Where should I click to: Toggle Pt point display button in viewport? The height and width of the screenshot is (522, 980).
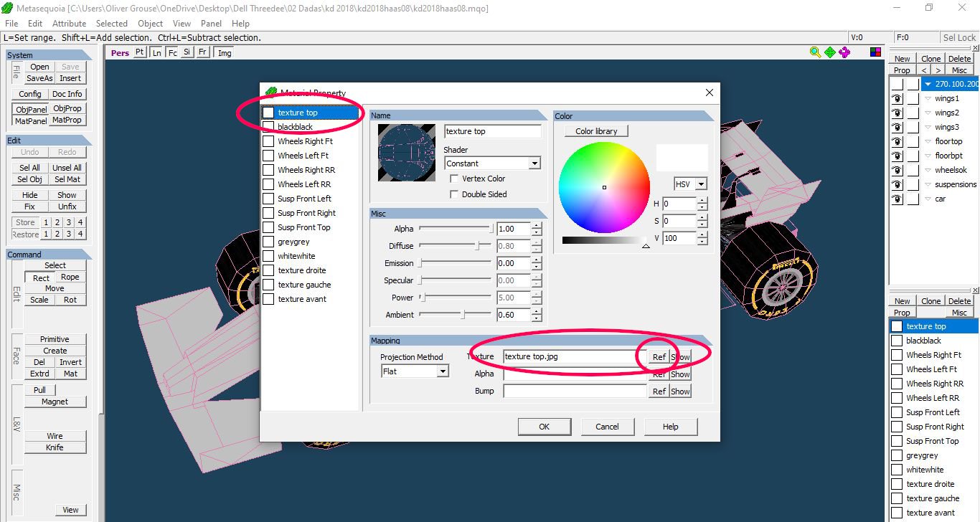tap(139, 52)
